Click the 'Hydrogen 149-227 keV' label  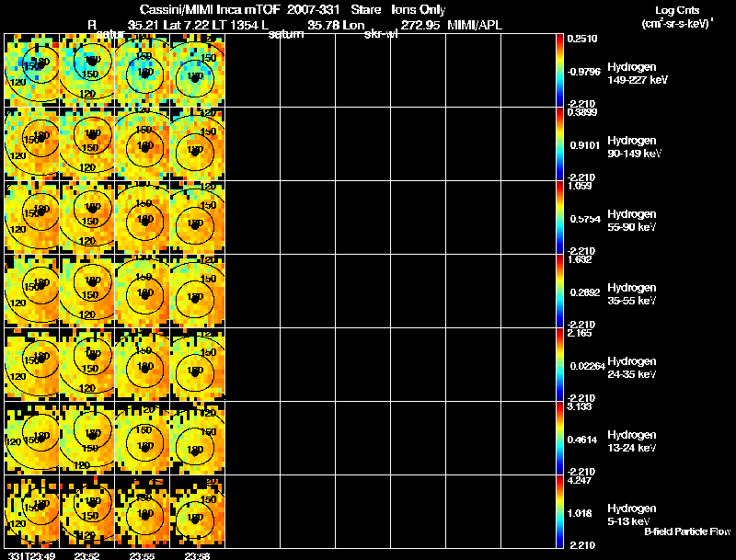point(637,74)
